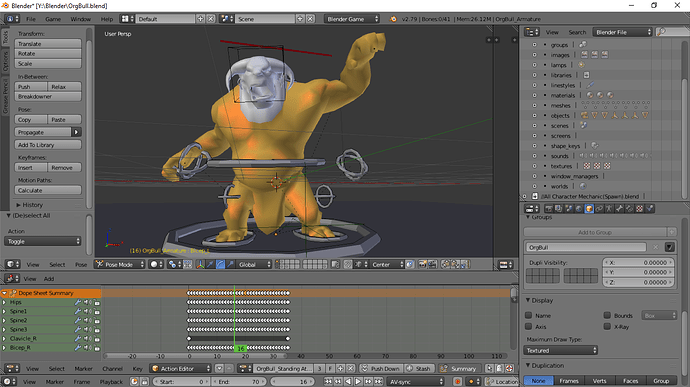Click the worlds datablock icon in outliner

click(583, 186)
